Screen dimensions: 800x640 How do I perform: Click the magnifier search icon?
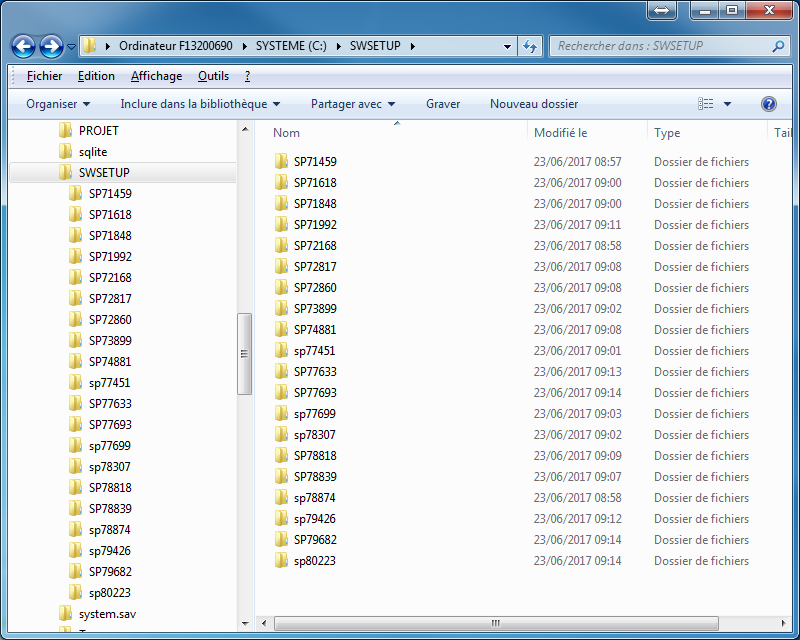pos(778,46)
